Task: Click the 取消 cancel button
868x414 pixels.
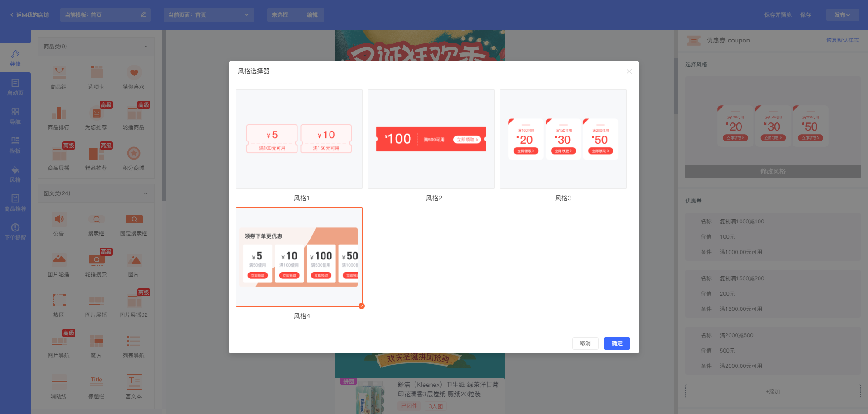Action: point(585,343)
